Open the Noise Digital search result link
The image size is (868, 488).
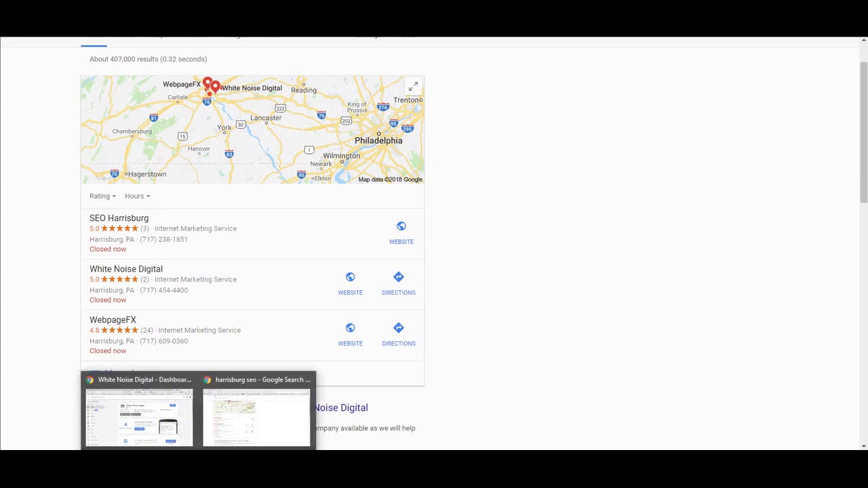click(x=341, y=407)
